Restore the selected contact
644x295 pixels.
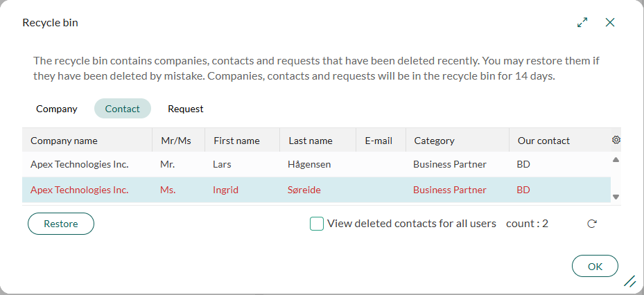61,224
